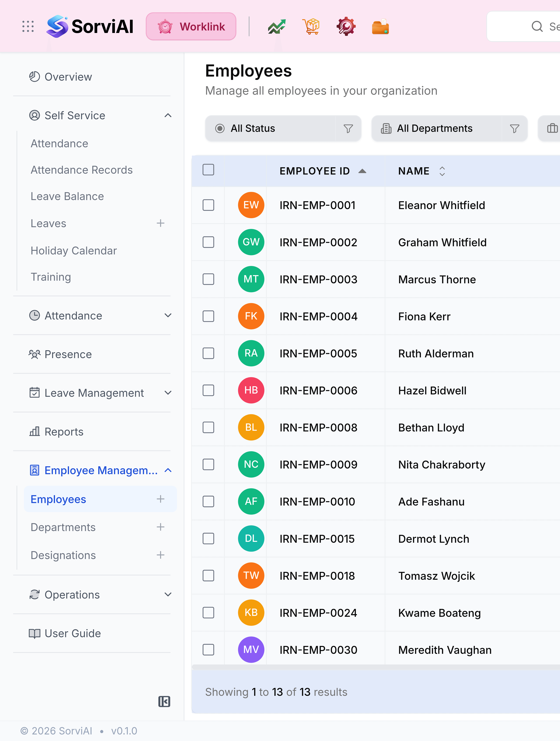The width and height of the screenshot is (560, 741).
Task: Check the box for IRN-EMP-0009
Action: 208,464
